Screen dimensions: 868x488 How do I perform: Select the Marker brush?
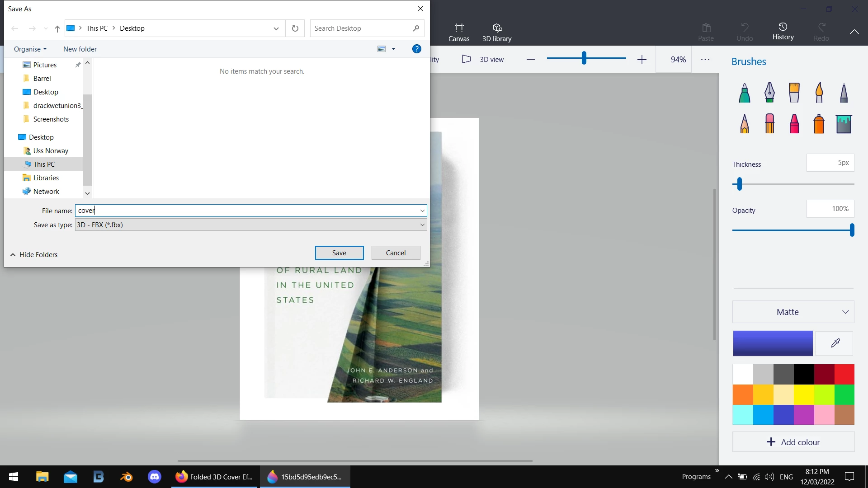[745, 93]
